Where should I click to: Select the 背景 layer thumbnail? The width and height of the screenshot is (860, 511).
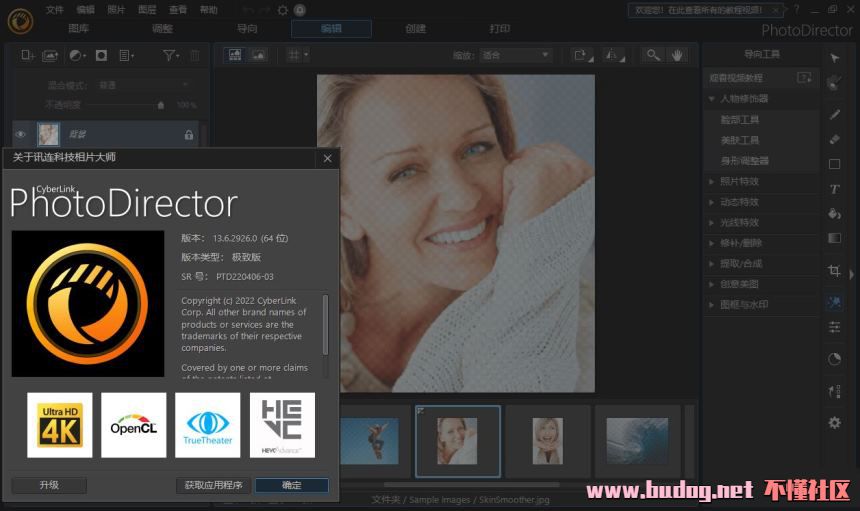[48, 134]
